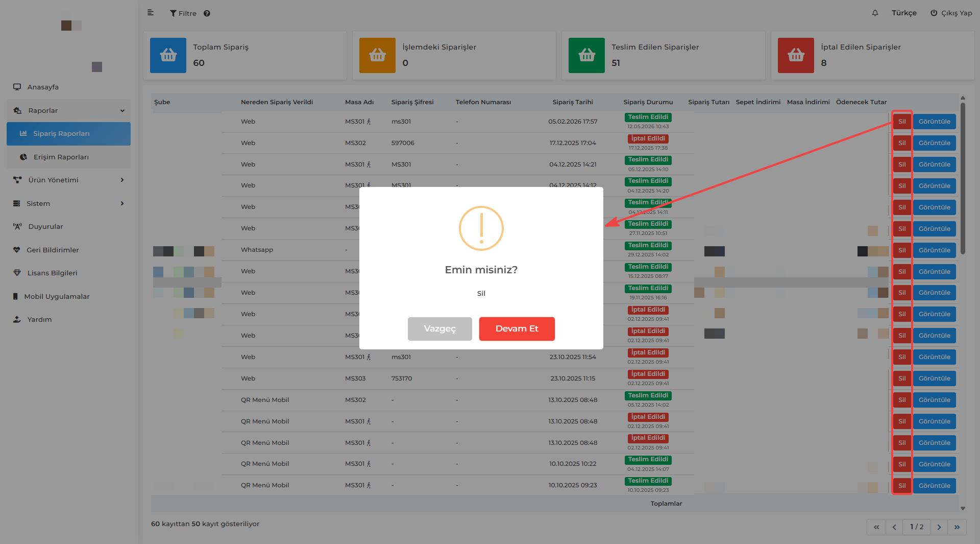Click the table vertical scrollbar thumb

pyautogui.click(x=963, y=179)
